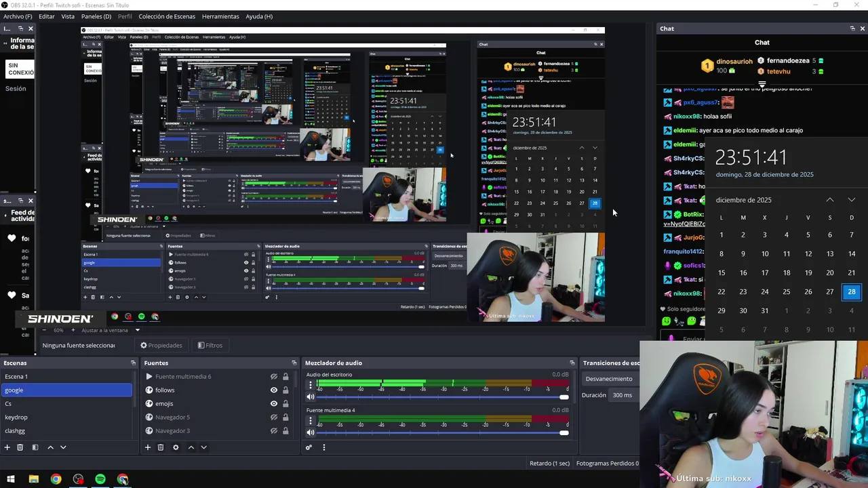The width and height of the screenshot is (868, 488).
Task: Move source up in the Fuentes toolbar
Action: point(191,447)
